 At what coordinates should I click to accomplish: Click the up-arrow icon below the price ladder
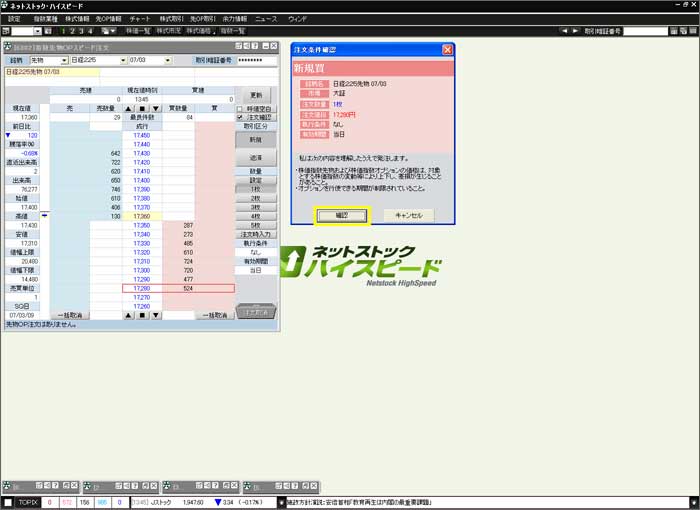[x=128, y=315]
